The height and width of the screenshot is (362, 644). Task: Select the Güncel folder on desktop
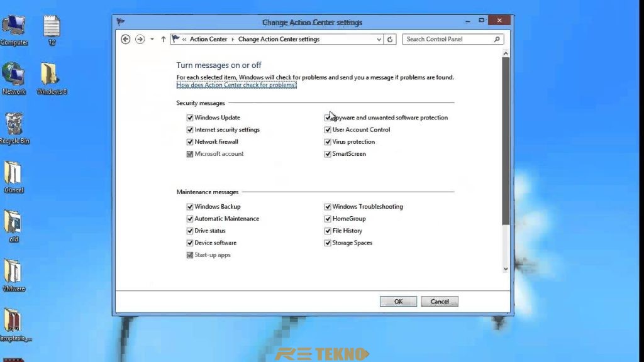pyautogui.click(x=14, y=177)
